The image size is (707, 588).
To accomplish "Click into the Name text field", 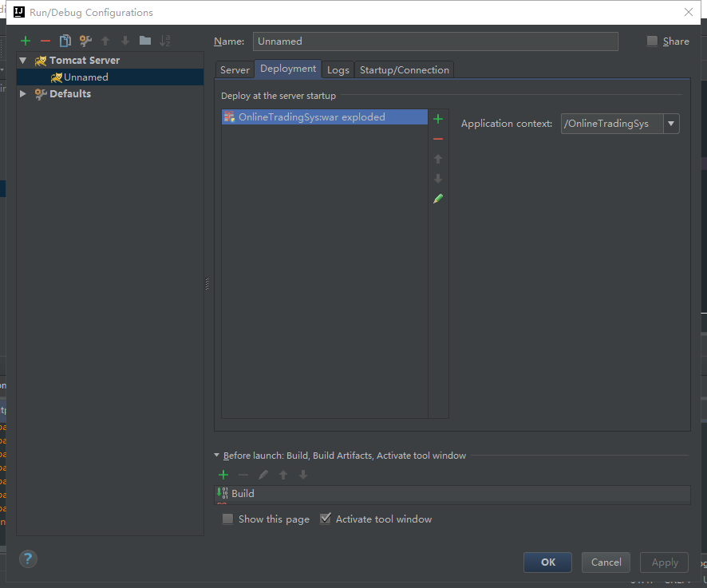I will click(x=435, y=41).
